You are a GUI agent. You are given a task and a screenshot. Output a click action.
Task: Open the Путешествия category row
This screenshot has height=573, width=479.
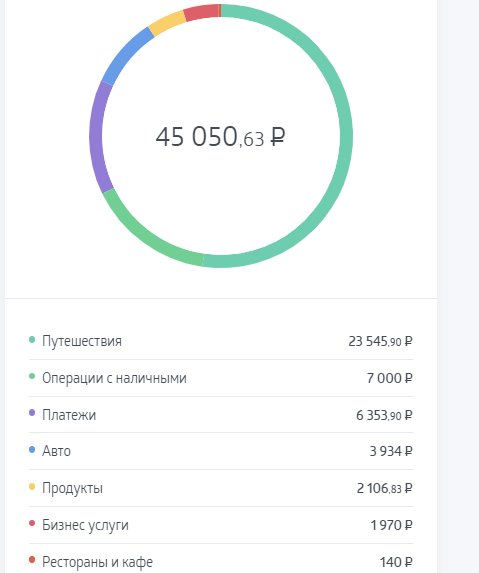(221, 341)
